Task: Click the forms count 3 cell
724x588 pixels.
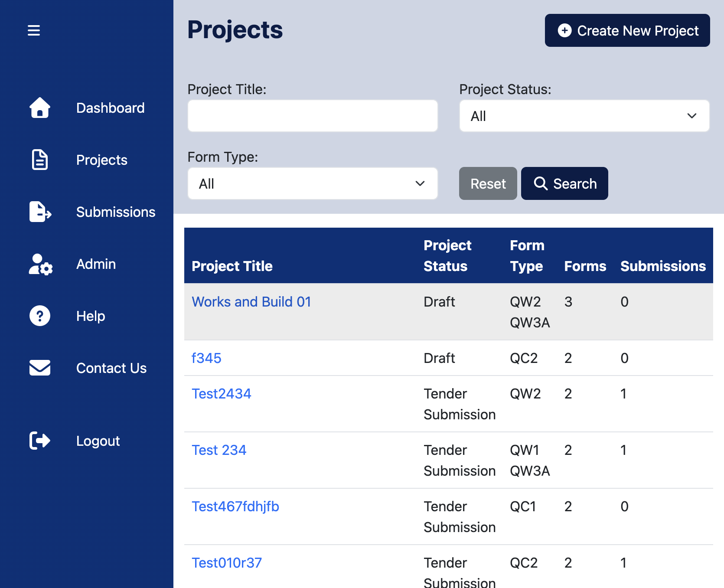Action: pos(568,302)
